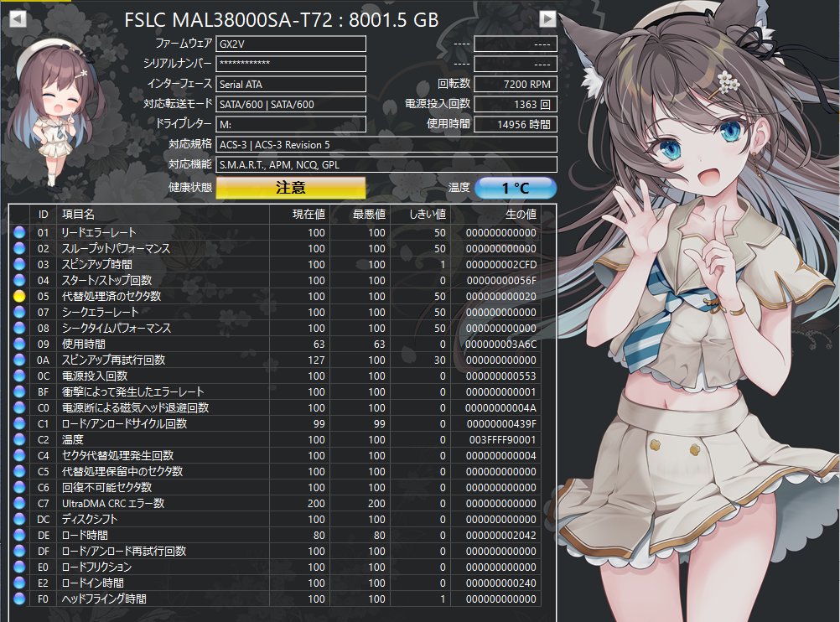This screenshot has width=840, height=622.
Task: Click status orb for C0 電源断による磁気ヘッド退避回数
Action: [x=19, y=407]
